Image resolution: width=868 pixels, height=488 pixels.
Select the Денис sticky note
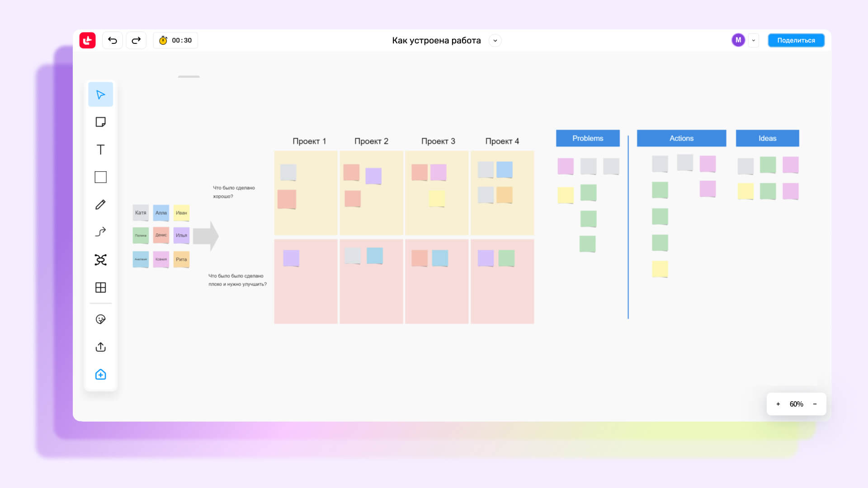(x=161, y=235)
